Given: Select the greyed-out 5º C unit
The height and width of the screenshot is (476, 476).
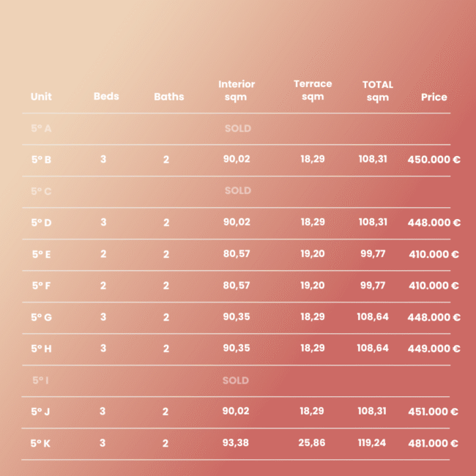Looking at the screenshot, I should click(41, 191).
